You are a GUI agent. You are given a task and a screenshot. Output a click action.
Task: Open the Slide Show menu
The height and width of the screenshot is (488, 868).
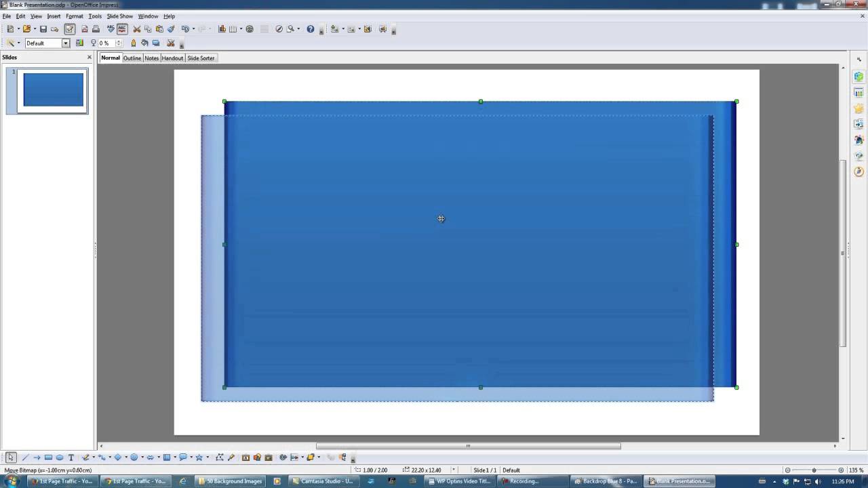click(119, 16)
